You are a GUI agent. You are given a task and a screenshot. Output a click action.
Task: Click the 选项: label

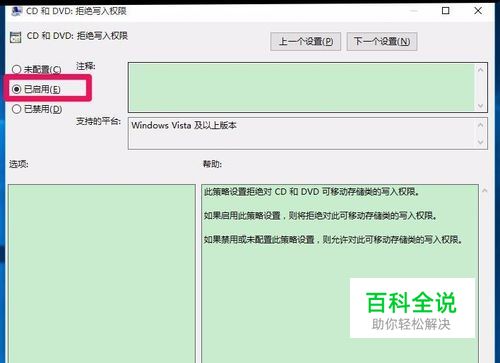[x=19, y=164]
